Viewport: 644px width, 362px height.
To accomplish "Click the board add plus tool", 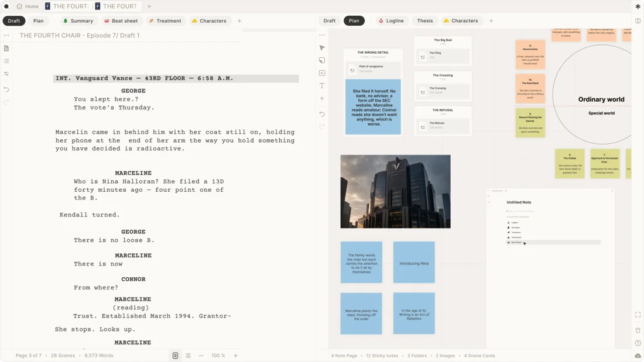I will click(x=322, y=98).
